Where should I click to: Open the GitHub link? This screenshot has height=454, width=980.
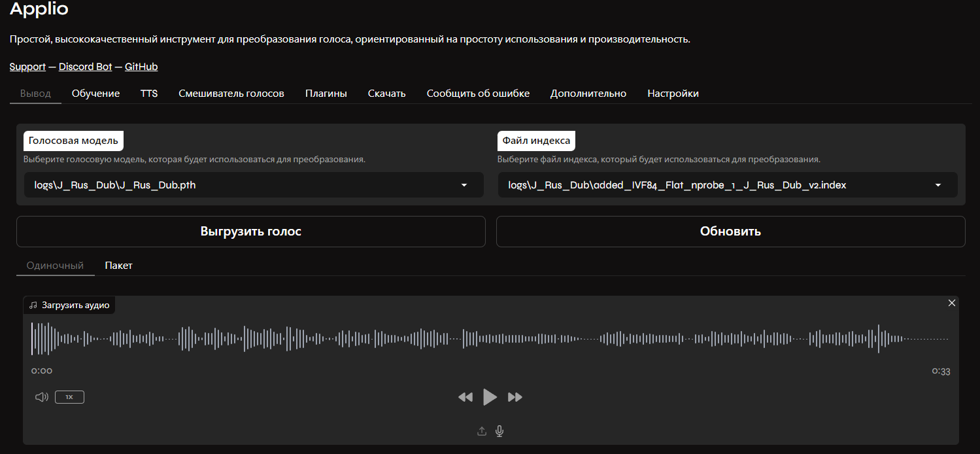141,67
